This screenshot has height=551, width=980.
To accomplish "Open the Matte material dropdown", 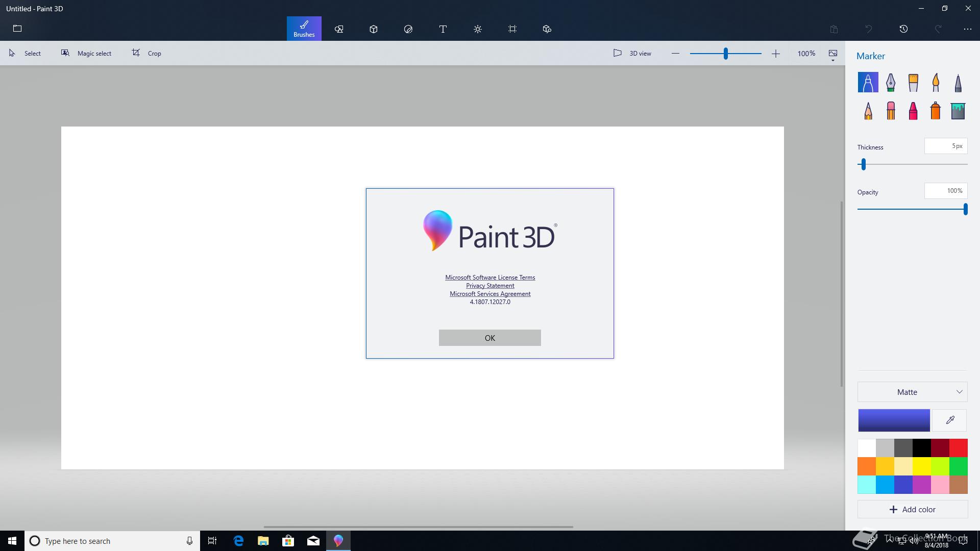I will coord(913,392).
